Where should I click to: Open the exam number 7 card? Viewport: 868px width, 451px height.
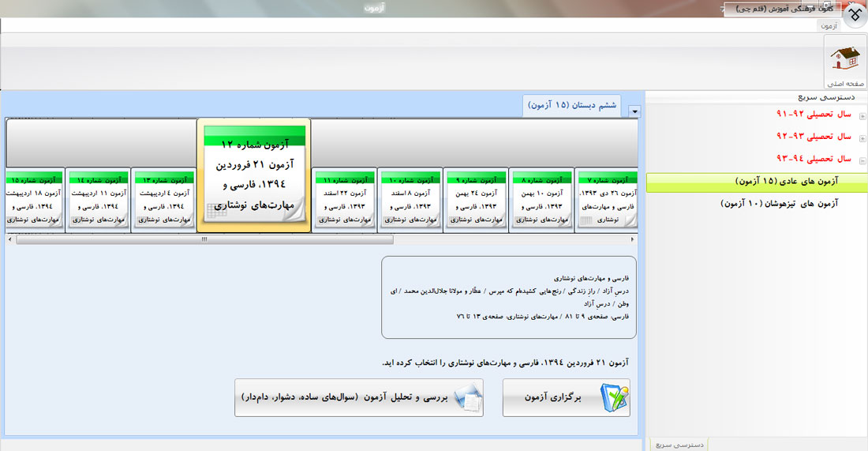(x=606, y=197)
